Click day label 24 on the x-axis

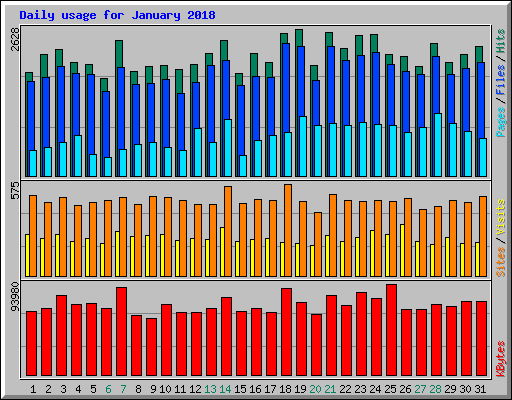click(x=375, y=389)
